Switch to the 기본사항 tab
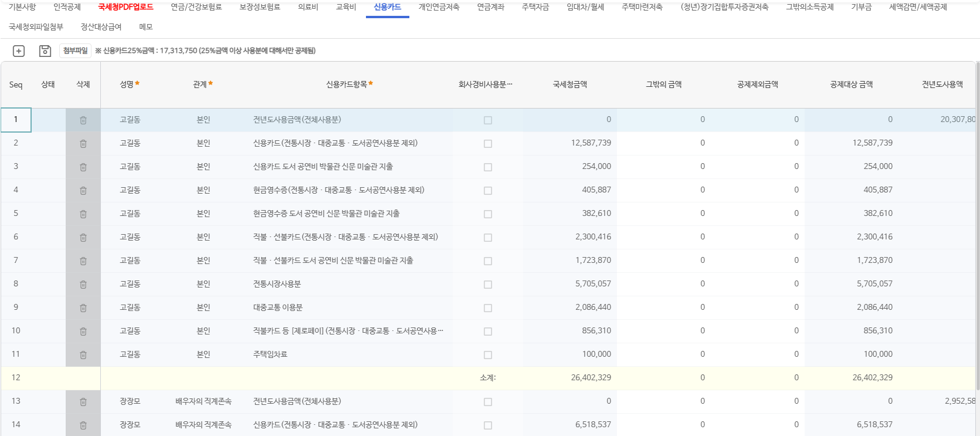980x436 pixels. pos(22,7)
